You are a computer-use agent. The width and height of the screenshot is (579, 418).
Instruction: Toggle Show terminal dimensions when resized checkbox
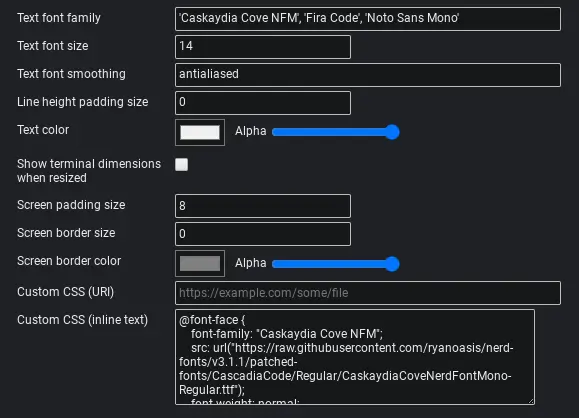pyautogui.click(x=181, y=164)
